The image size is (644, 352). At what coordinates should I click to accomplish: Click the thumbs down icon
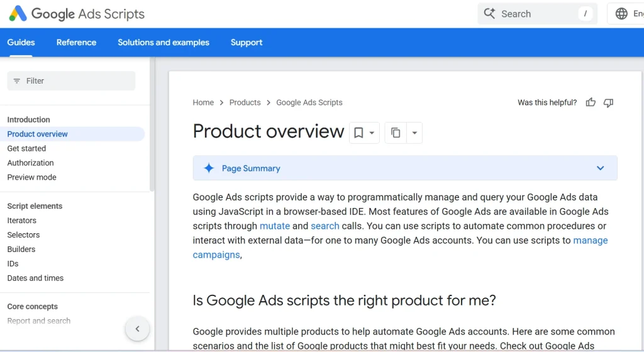click(x=608, y=102)
